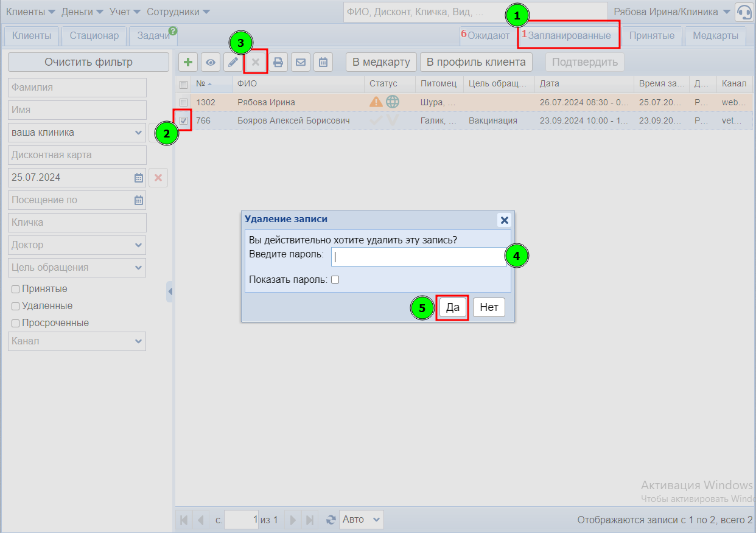
Task: Open the Доктор dropdown filter
Action: tap(77, 245)
